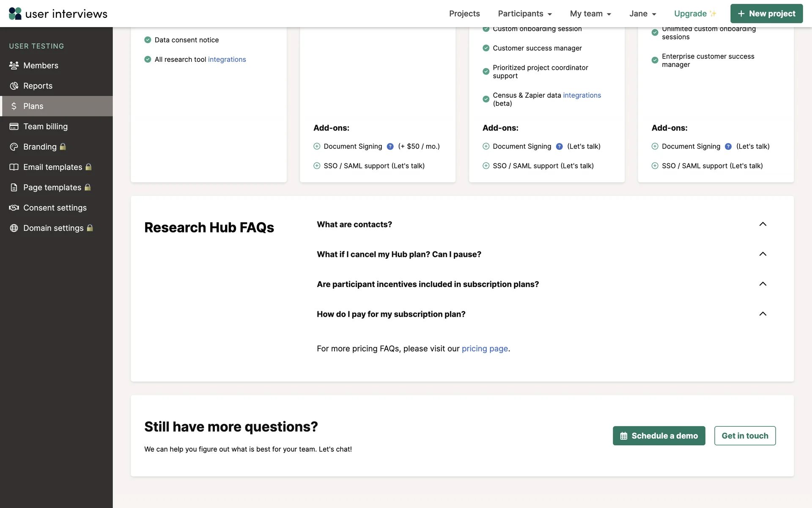The width and height of the screenshot is (812, 508).
Task: Open the pricing page link
Action: (485, 349)
